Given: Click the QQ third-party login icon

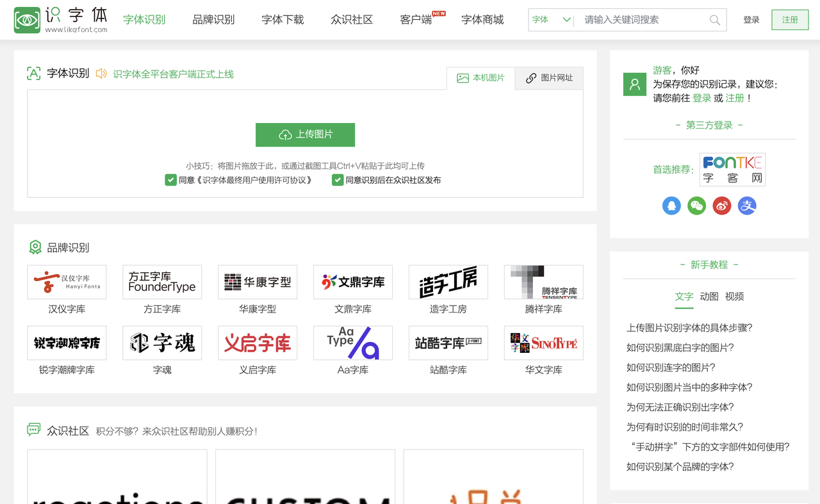Looking at the screenshot, I should pos(671,206).
